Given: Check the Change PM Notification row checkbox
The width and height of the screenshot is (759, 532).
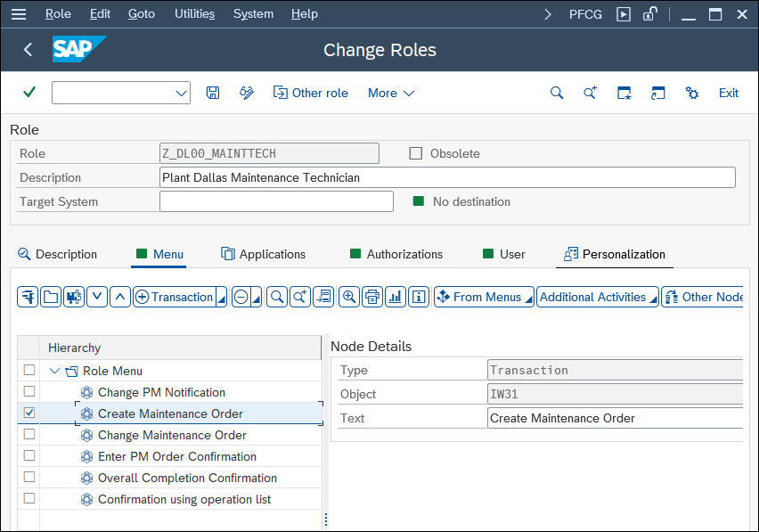Looking at the screenshot, I should 29,391.
